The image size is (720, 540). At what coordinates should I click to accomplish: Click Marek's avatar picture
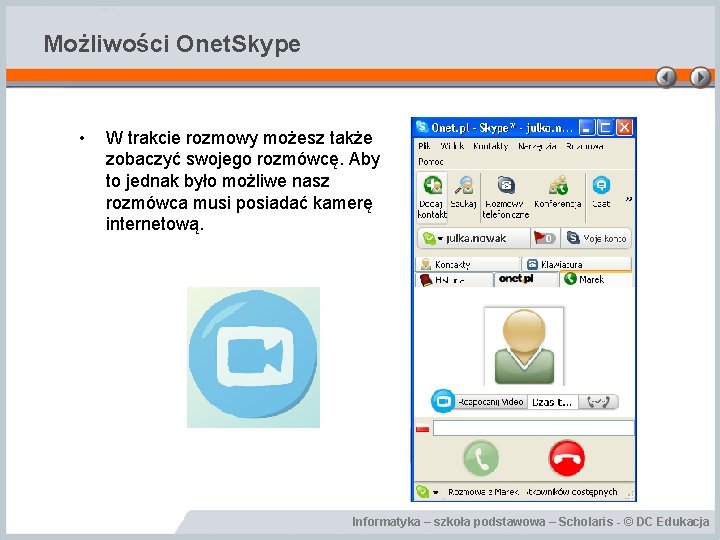524,346
